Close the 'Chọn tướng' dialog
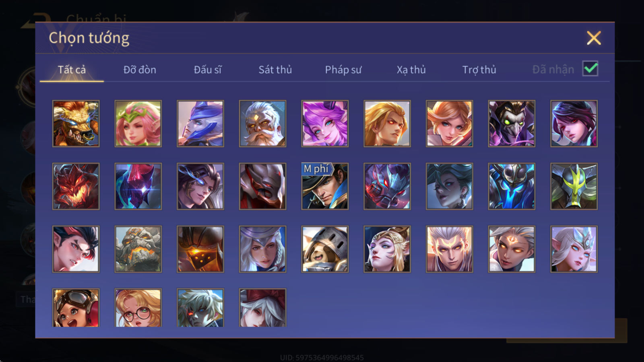Viewport: 644px width, 362px height. tap(594, 38)
